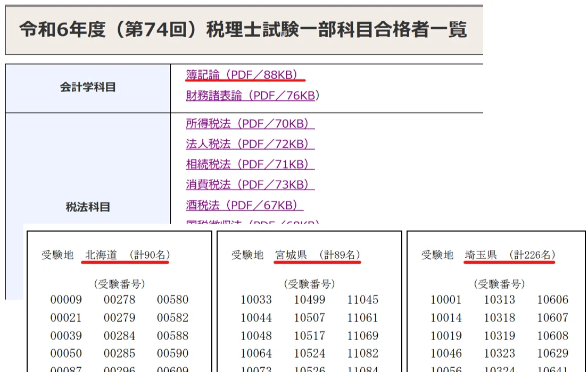Select exam number 10048
The height and width of the screenshot is (372, 588).
pos(256,336)
